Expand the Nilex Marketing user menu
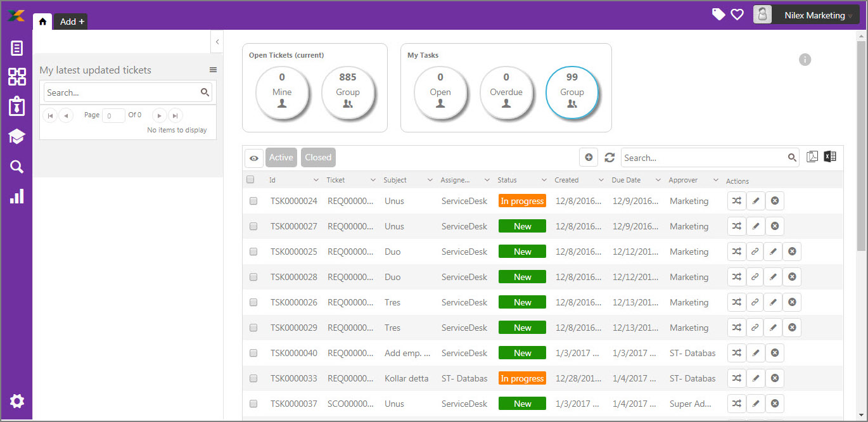This screenshot has width=868, height=422. pyautogui.click(x=806, y=15)
